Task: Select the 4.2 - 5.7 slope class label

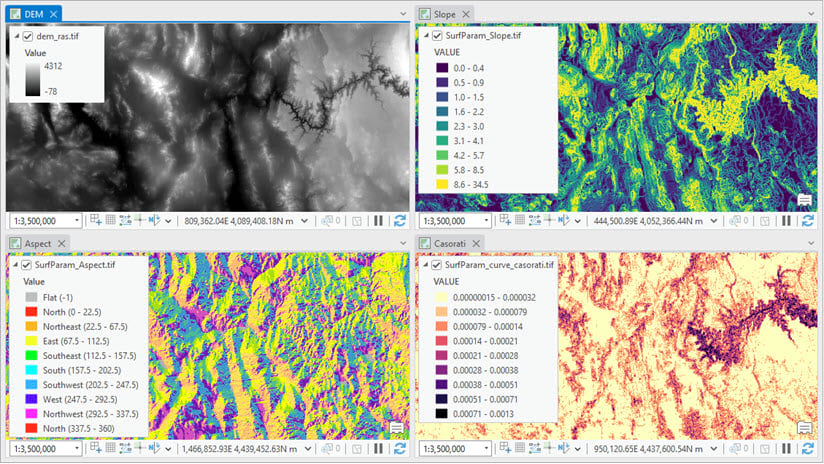Action: (x=469, y=156)
